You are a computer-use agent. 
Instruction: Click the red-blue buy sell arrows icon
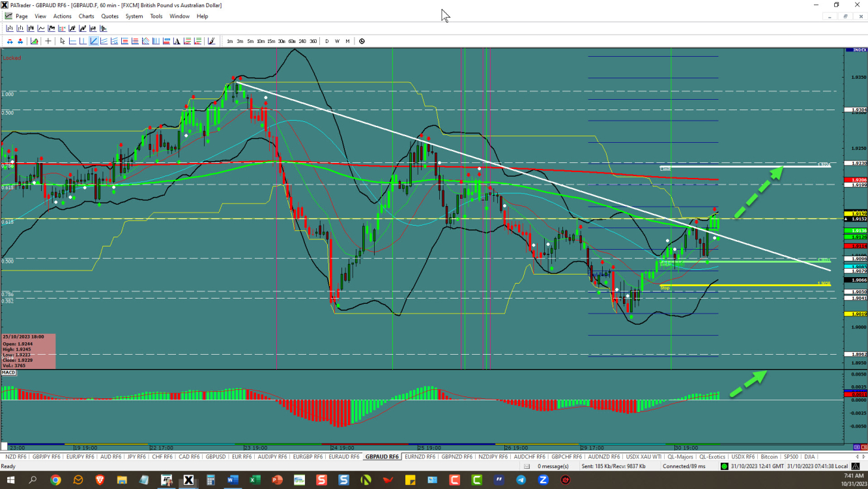point(10,41)
